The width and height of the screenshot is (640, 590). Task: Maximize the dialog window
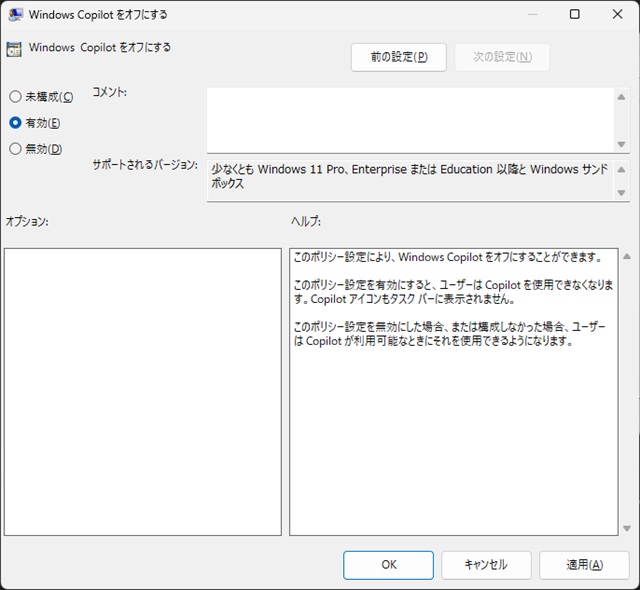click(x=574, y=14)
